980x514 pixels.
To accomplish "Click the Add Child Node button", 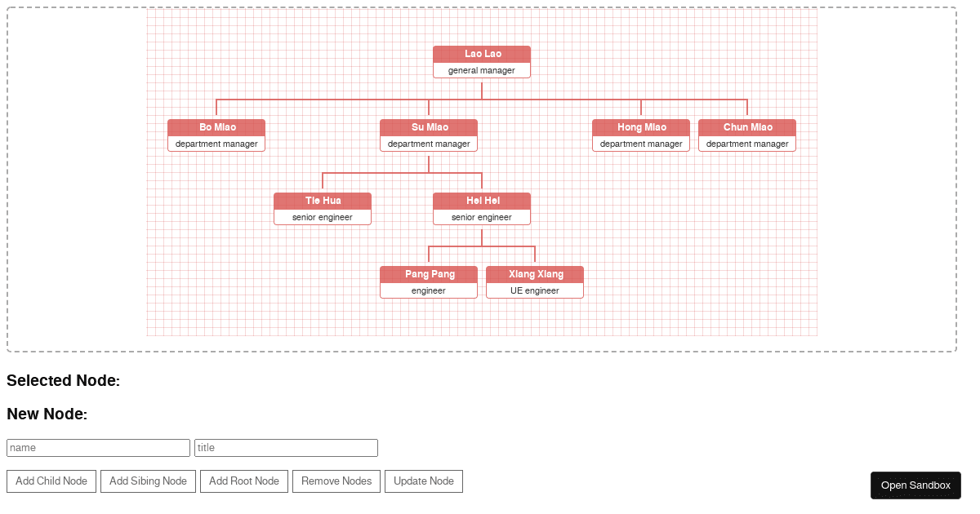I will (51, 481).
